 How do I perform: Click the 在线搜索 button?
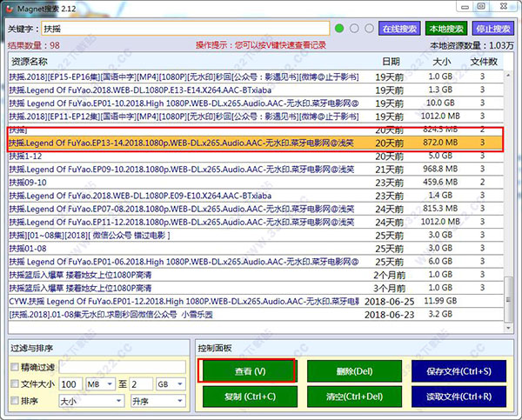(x=401, y=28)
